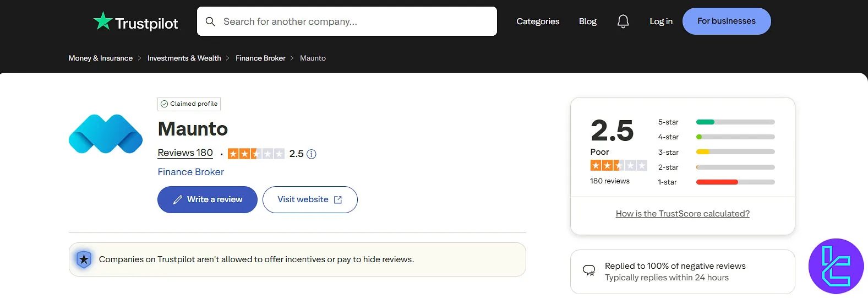Click the For businesses button
Screen dimensions: 868x298
click(x=727, y=21)
